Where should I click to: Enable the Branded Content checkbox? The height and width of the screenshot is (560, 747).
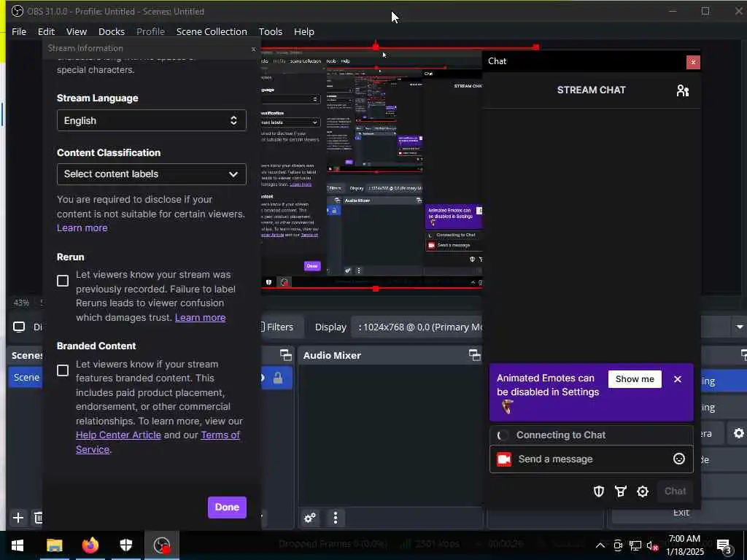(x=63, y=370)
